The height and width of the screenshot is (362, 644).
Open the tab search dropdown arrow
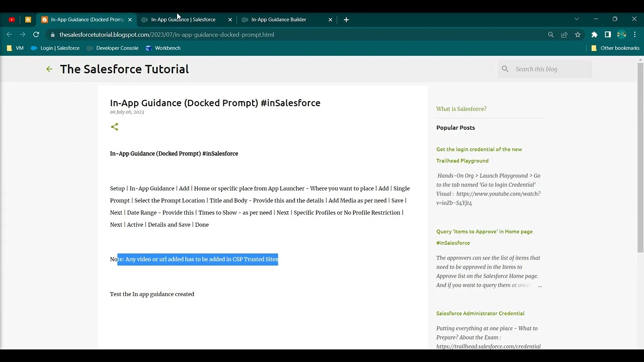coord(577,19)
